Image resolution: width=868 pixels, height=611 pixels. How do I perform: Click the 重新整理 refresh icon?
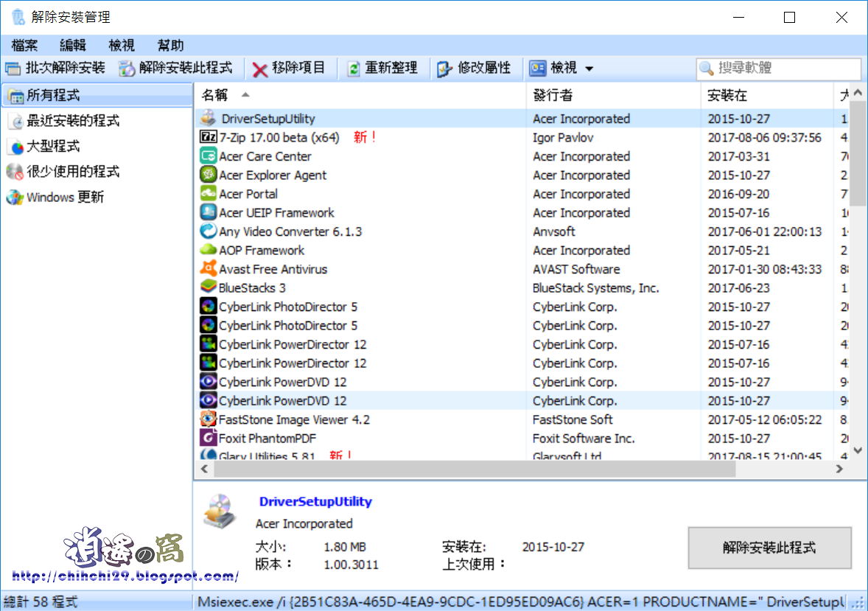(x=353, y=69)
